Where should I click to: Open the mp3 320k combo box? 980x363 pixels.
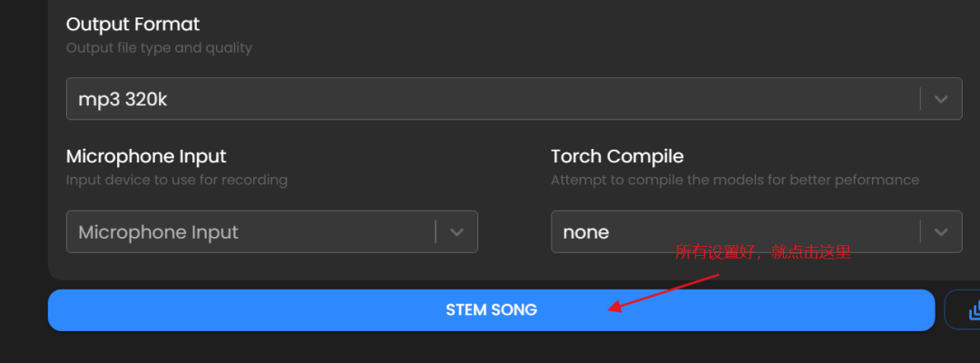514,99
